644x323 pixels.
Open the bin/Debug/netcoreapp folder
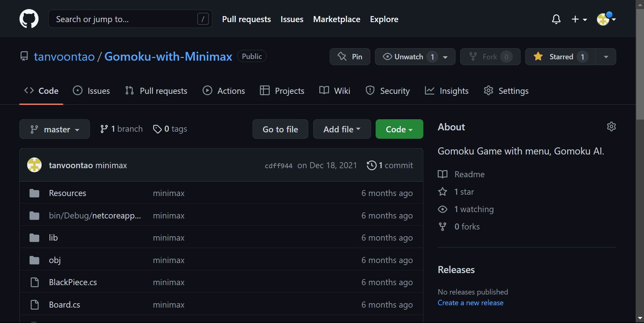(95, 215)
